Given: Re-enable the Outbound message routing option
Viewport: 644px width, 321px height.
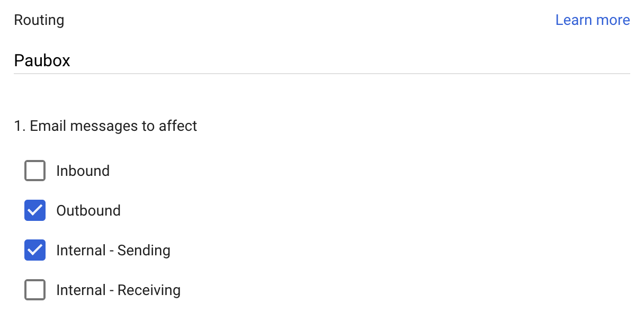Looking at the screenshot, I should 34,210.
